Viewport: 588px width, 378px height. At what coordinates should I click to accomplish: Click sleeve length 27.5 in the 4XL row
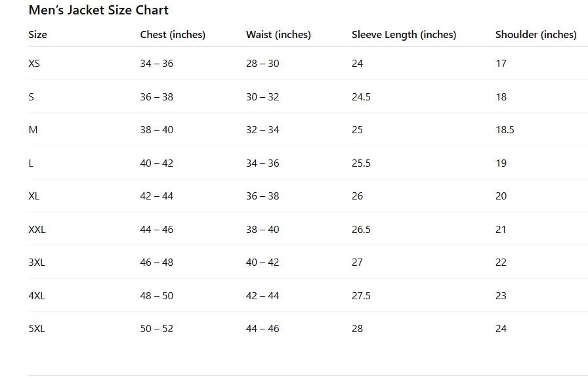pyautogui.click(x=361, y=296)
